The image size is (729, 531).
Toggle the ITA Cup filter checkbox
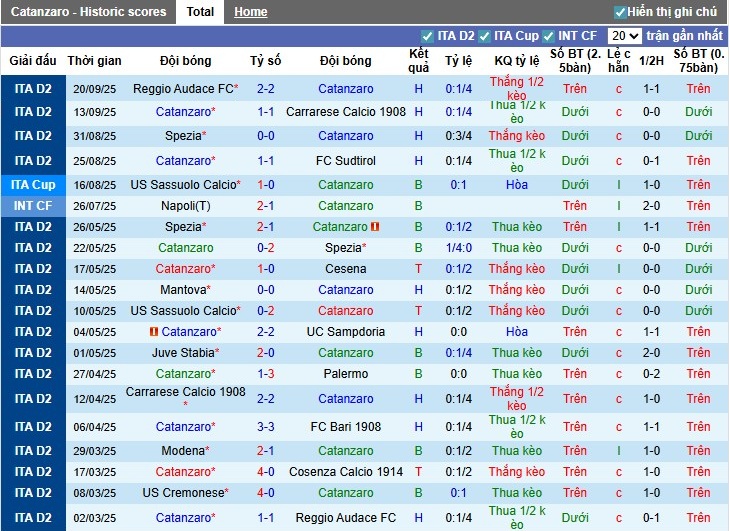(484, 36)
